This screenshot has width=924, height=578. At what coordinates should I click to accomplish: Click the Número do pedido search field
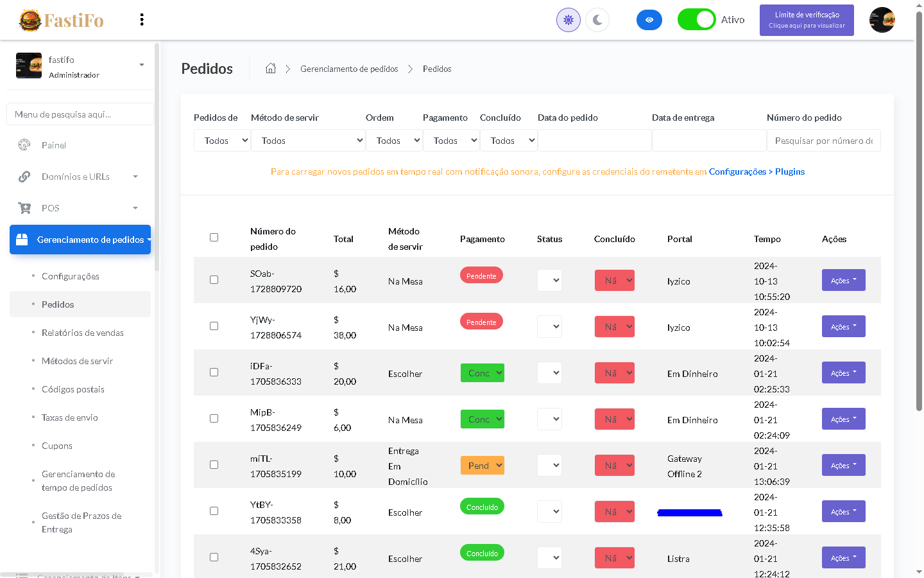(x=823, y=141)
